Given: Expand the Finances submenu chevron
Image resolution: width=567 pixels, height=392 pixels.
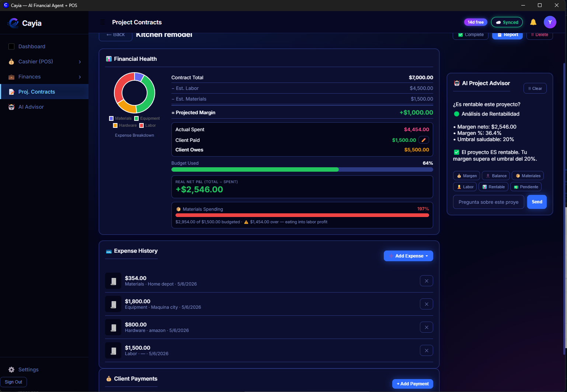Looking at the screenshot, I should pyautogui.click(x=80, y=77).
